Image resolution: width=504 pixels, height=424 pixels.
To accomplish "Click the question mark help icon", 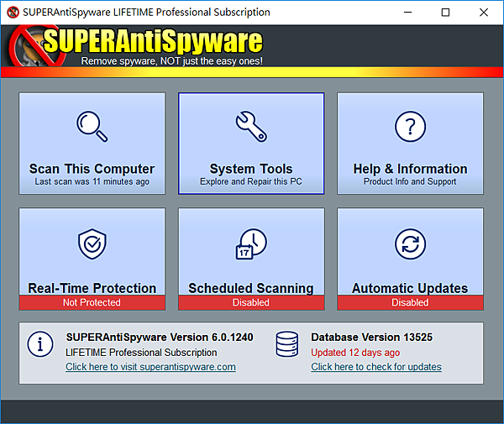I will (410, 127).
